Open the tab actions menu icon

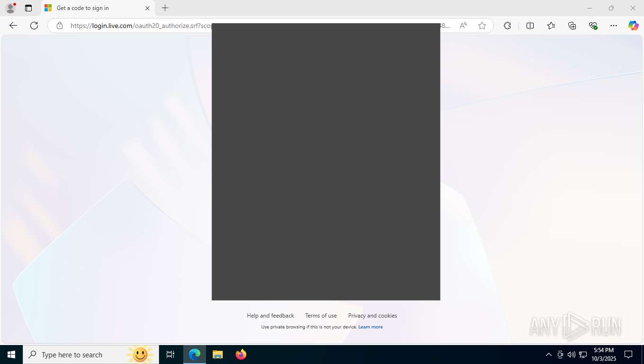[x=28, y=8]
